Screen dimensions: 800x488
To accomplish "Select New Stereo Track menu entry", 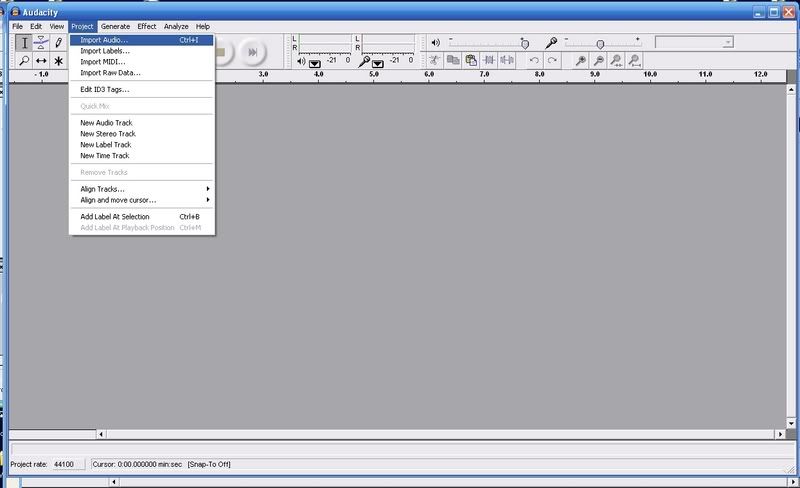I will point(108,134).
